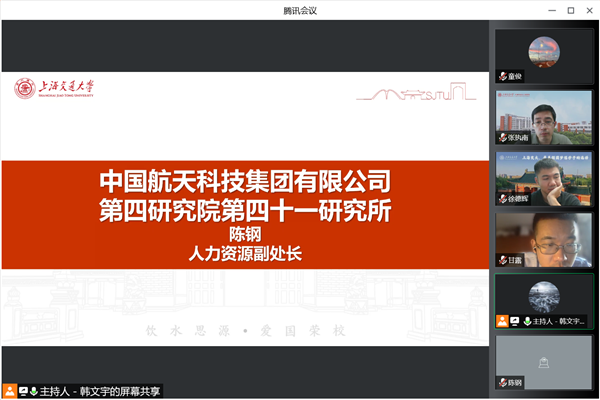Click the host avatar icon on share bar

pyautogui.click(x=9, y=391)
